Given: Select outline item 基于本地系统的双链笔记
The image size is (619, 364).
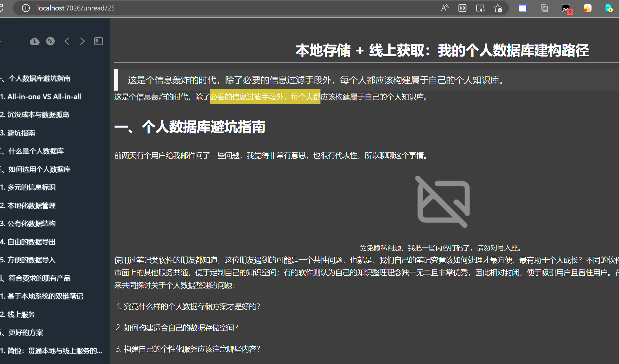Looking at the screenshot, I should (x=42, y=296).
